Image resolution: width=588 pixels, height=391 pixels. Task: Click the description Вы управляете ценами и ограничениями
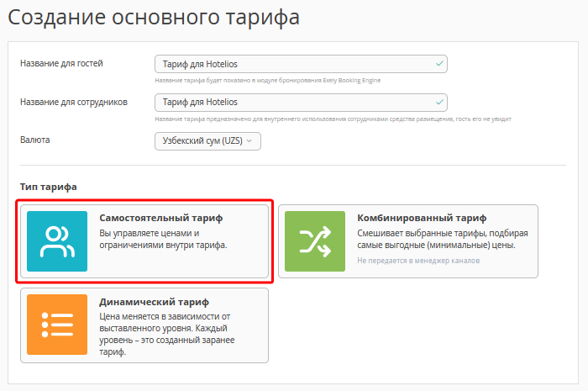(163, 239)
